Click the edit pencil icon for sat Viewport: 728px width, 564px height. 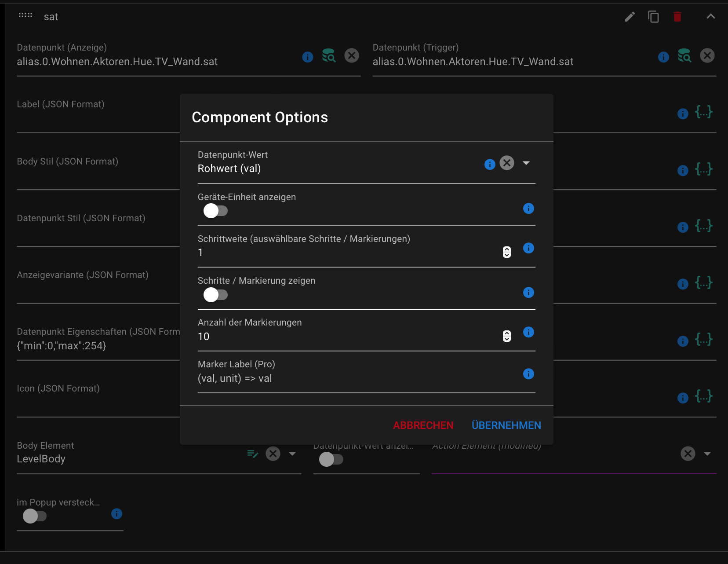click(630, 17)
